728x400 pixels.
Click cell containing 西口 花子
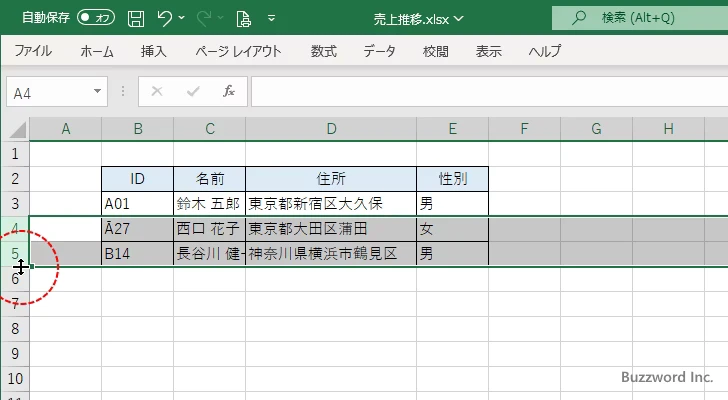[x=209, y=229]
